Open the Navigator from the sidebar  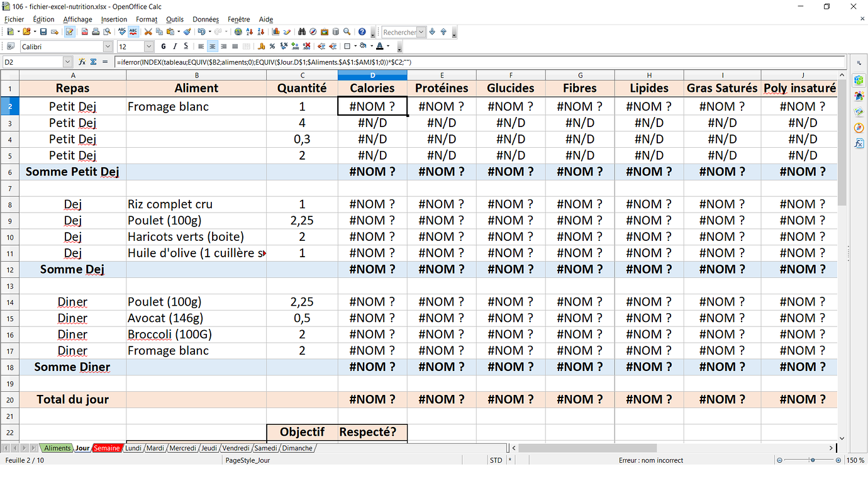point(858,127)
